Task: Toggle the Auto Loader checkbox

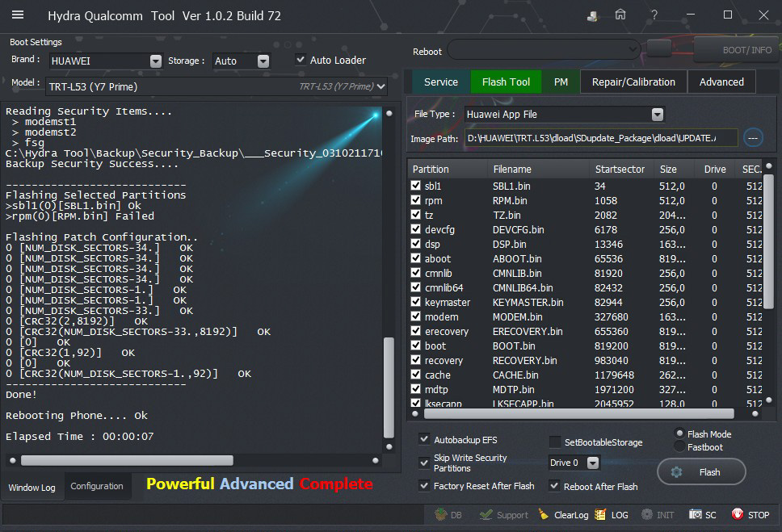Action: click(301, 60)
